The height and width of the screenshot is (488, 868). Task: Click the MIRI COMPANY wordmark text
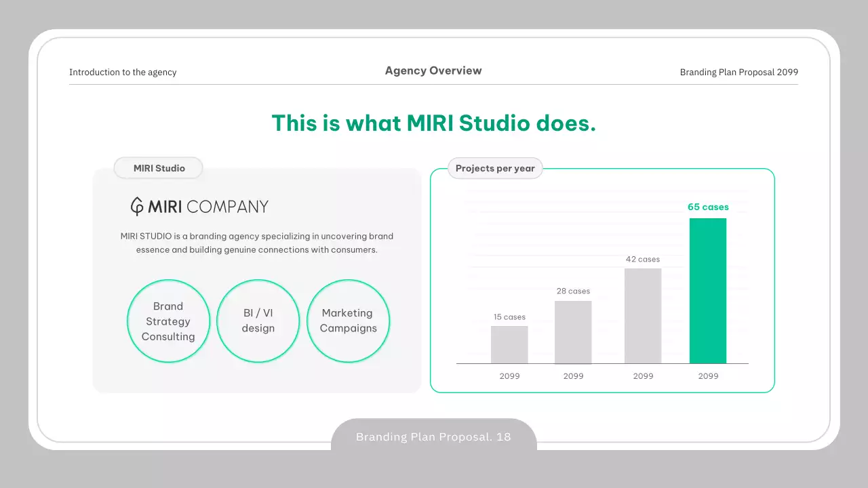pos(208,207)
